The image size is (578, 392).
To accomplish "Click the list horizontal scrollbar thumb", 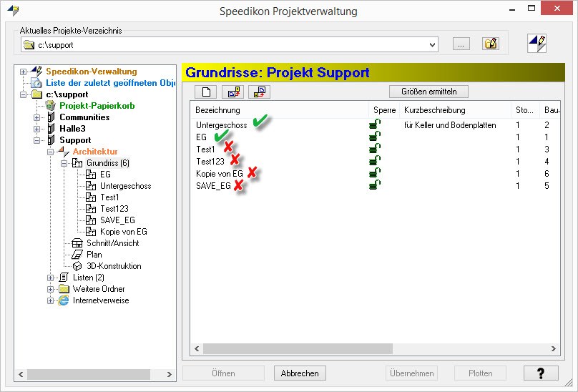I will [x=298, y=348].
